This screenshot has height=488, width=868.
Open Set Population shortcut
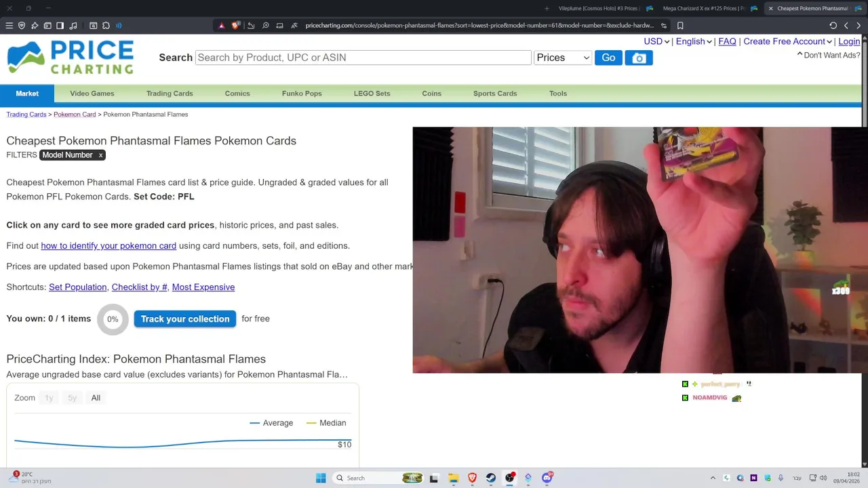(x=77, y=287)
